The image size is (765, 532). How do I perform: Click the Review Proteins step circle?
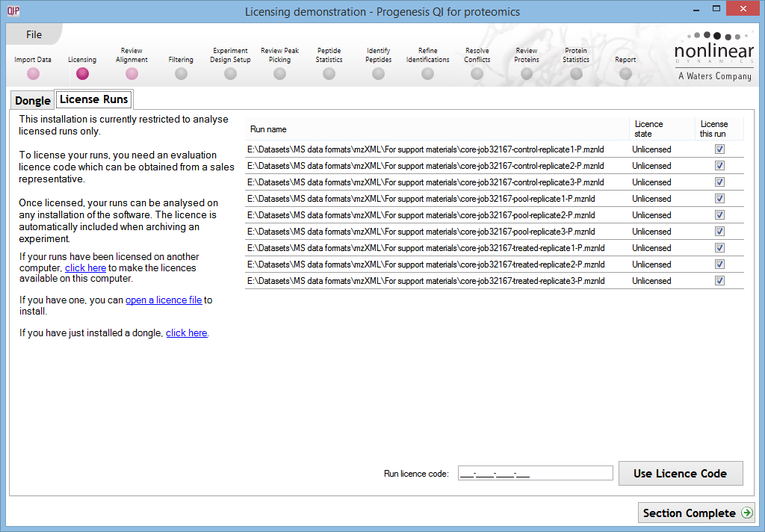(x=527, y=74)
